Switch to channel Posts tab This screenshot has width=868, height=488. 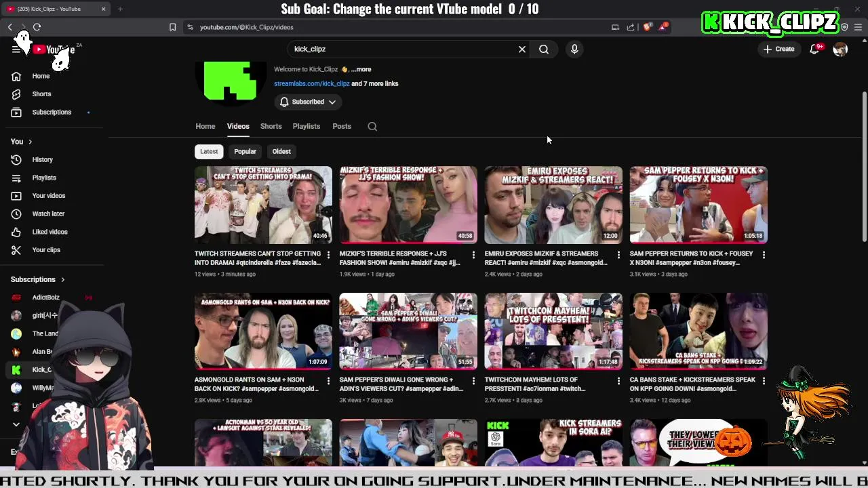point(342,126)
